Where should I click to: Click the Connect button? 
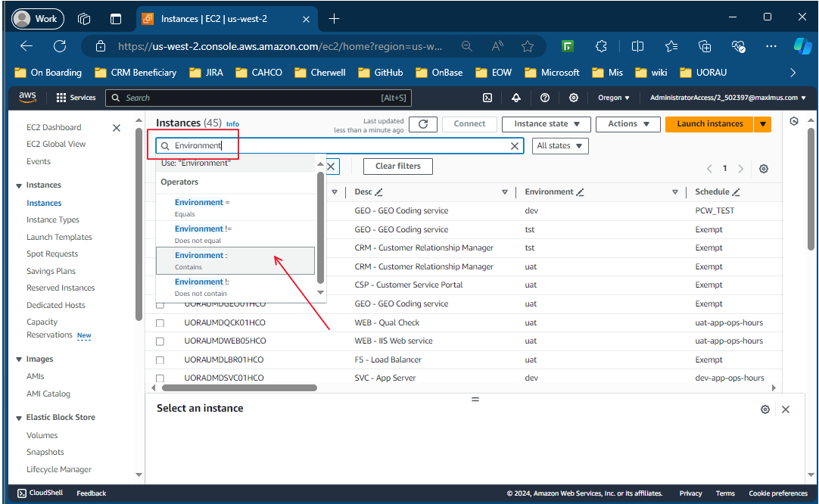tap(469, 124)
